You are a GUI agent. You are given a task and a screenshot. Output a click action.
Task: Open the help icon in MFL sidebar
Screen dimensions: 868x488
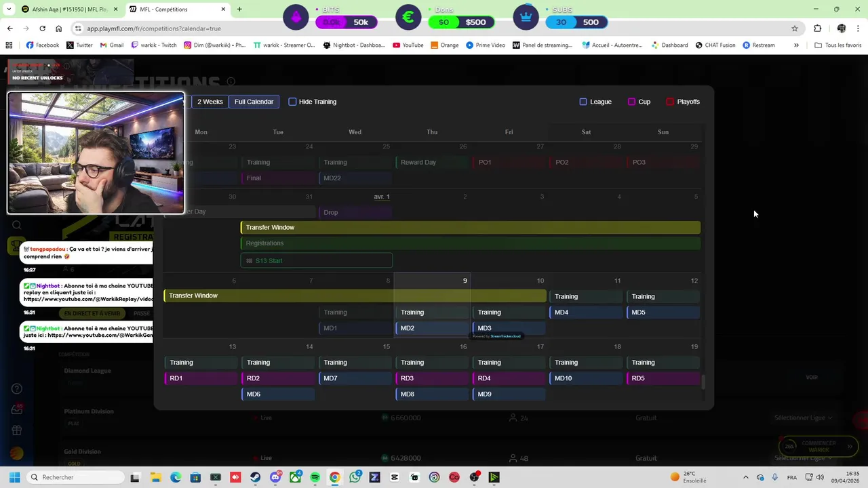pos(17,389)
